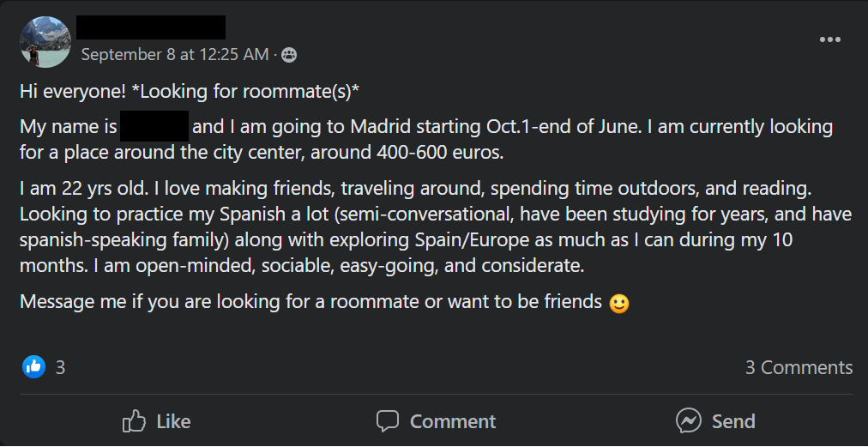Open the "September 8 at 12:25 AM" timestamp
The image size is (868, 447).
[174, 54]
